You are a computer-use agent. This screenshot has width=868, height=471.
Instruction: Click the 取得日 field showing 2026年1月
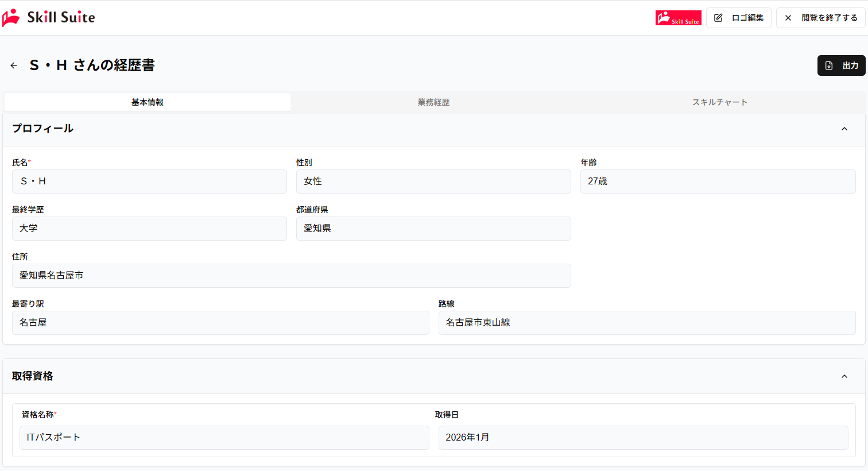pos(643,438)
